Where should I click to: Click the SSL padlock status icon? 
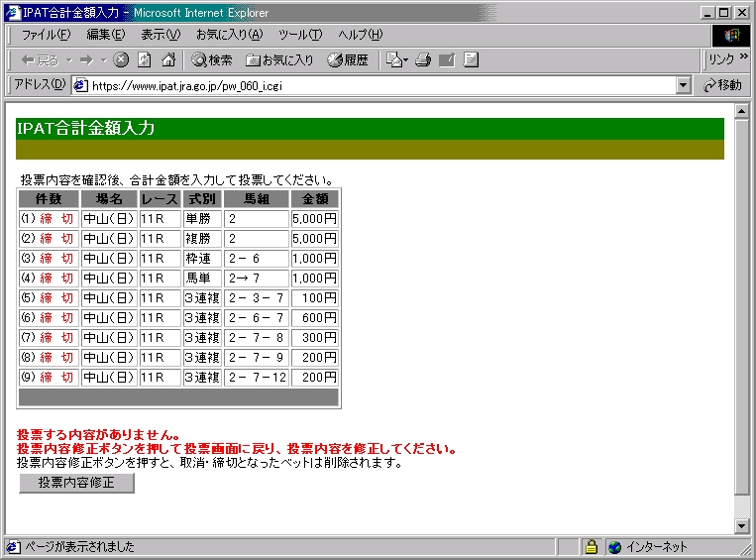click(592, 547)
